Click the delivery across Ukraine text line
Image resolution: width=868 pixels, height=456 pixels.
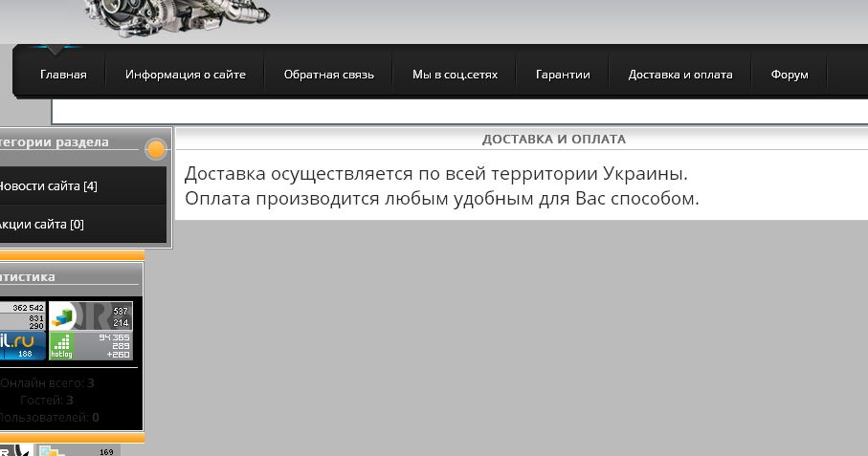pyautogui.click(x=435, y=175)
